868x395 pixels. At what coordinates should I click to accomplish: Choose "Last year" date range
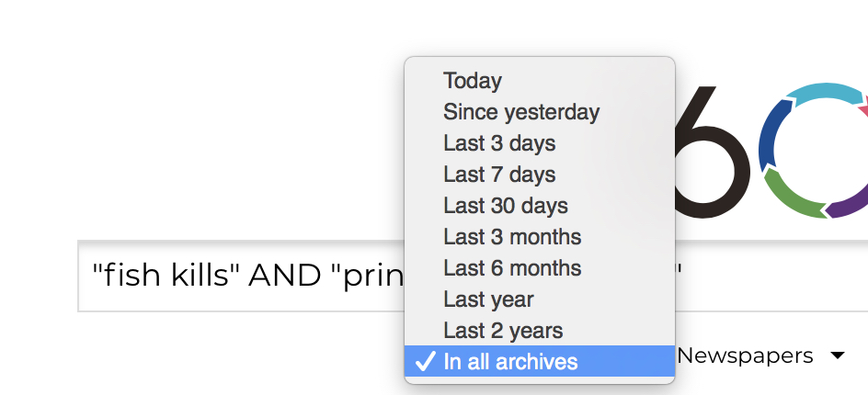pyautogui.click(x=488, y=299)
